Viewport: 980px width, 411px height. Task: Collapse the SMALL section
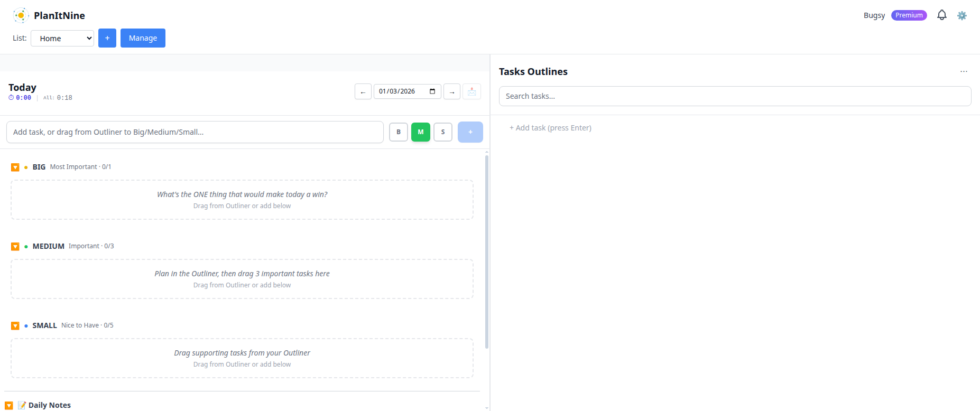(x=15, y=326)
